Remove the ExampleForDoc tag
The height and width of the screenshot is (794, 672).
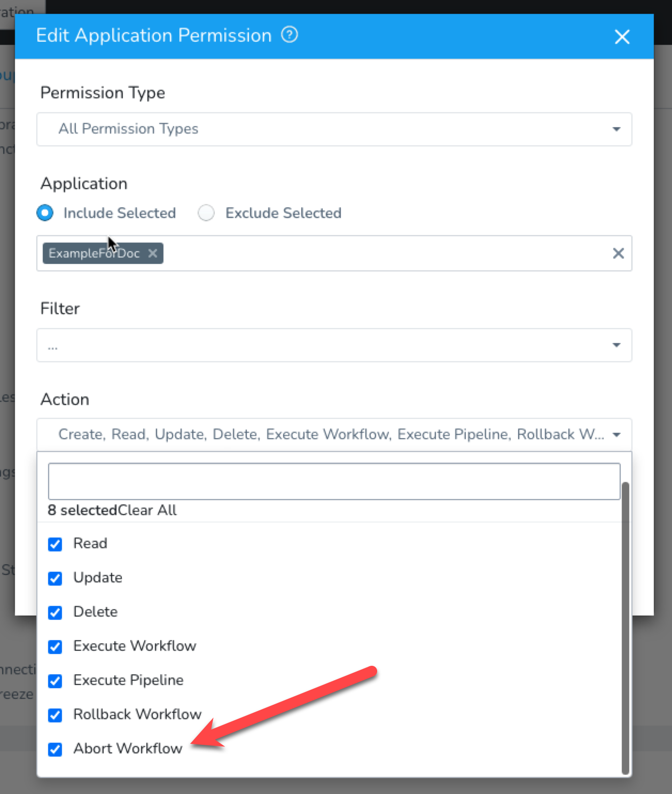153,253
